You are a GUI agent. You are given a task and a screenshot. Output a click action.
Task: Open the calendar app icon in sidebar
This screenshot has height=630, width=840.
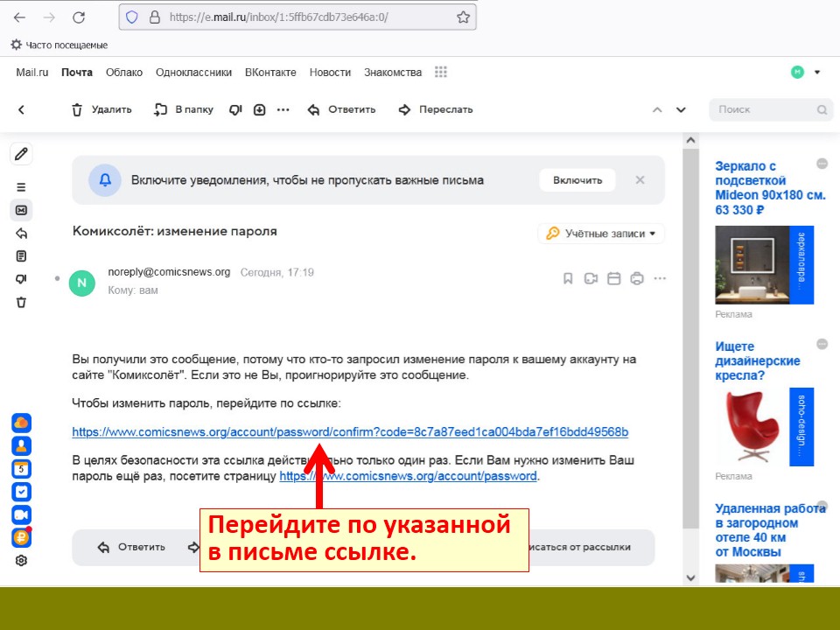pyautogui.click(x=21, y=469)
